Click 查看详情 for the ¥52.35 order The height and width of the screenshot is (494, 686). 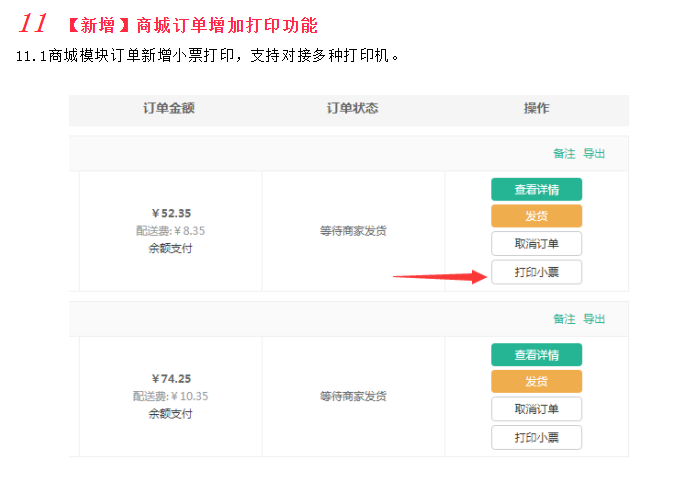[536, 189]
